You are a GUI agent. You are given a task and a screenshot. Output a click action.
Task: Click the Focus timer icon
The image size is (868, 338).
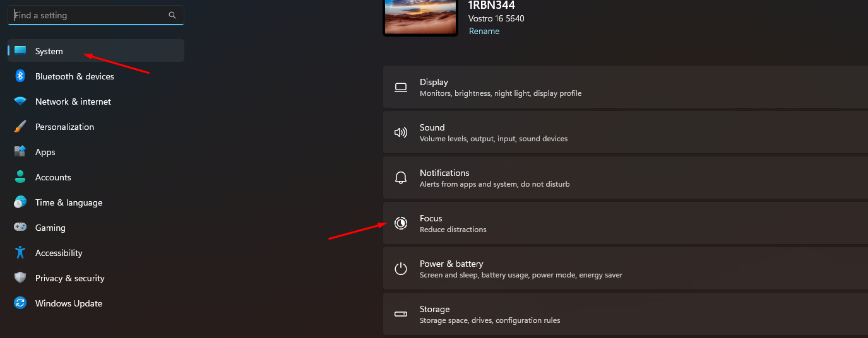click(400, 223)
